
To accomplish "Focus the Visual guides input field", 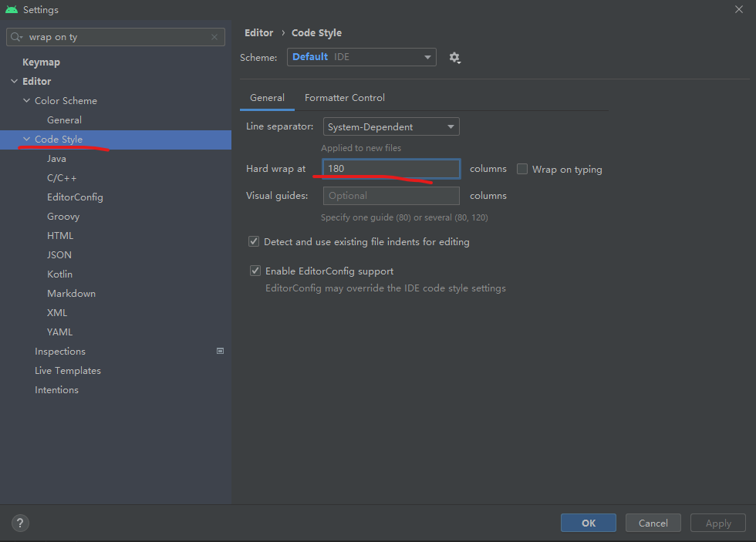I will point(391,196).
